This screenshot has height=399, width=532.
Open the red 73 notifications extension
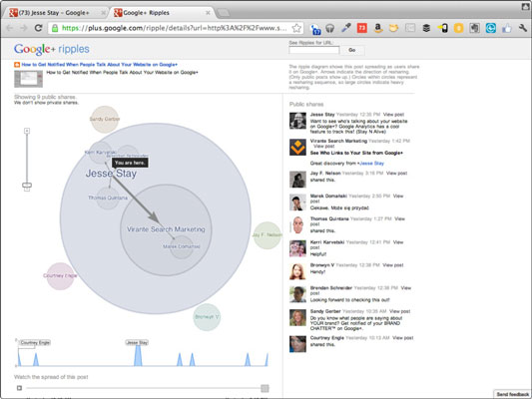[x=362, y=28]
